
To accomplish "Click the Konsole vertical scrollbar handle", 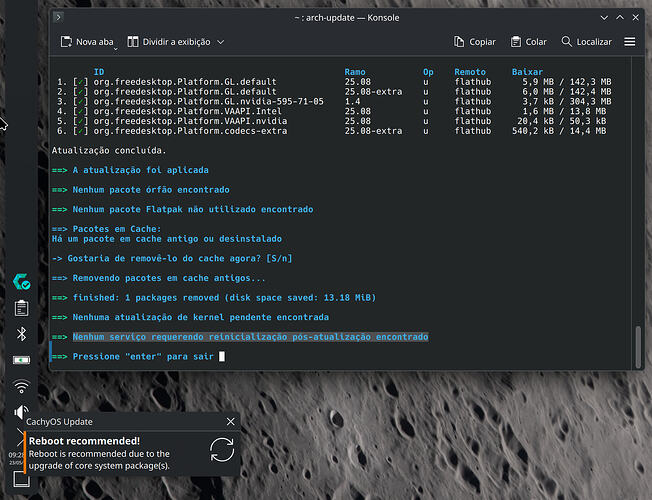I will point(638,347).
